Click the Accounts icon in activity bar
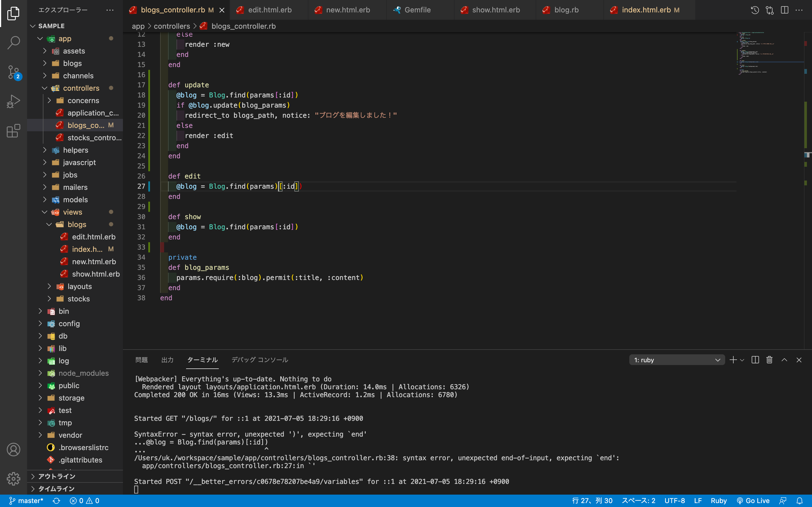 tap(14, 449)
